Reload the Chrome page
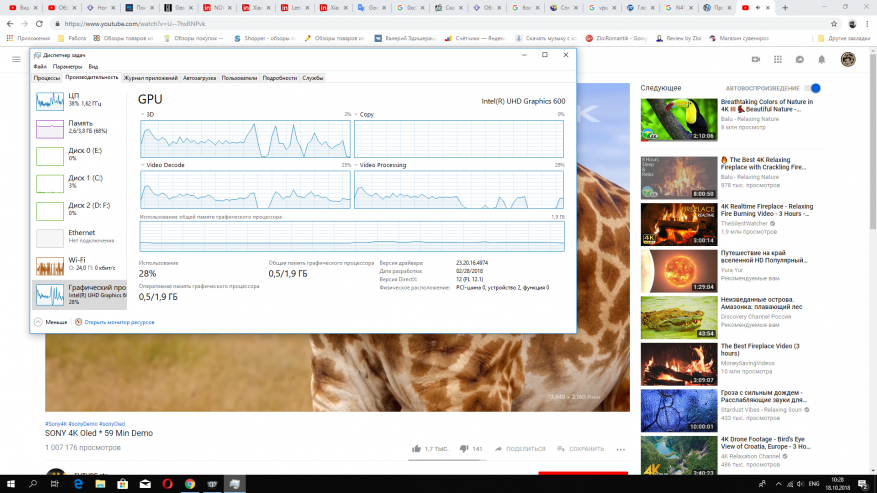 click(39, 24)
